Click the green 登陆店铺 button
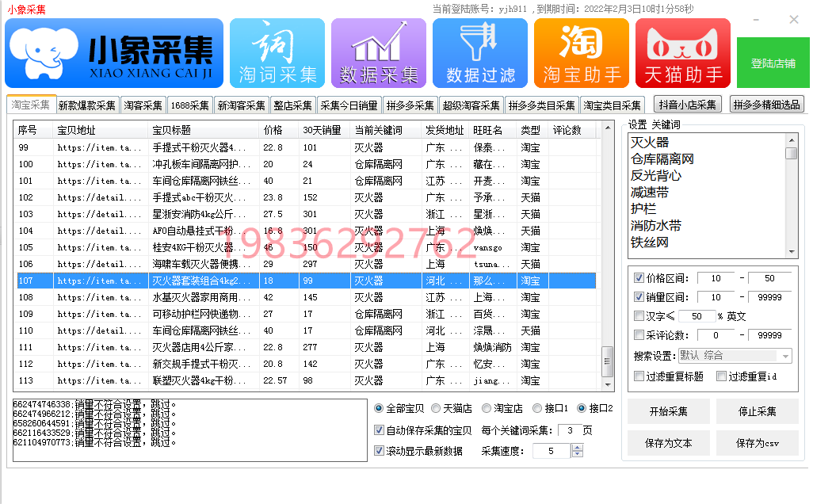The image size is (813, 504). 773,63
